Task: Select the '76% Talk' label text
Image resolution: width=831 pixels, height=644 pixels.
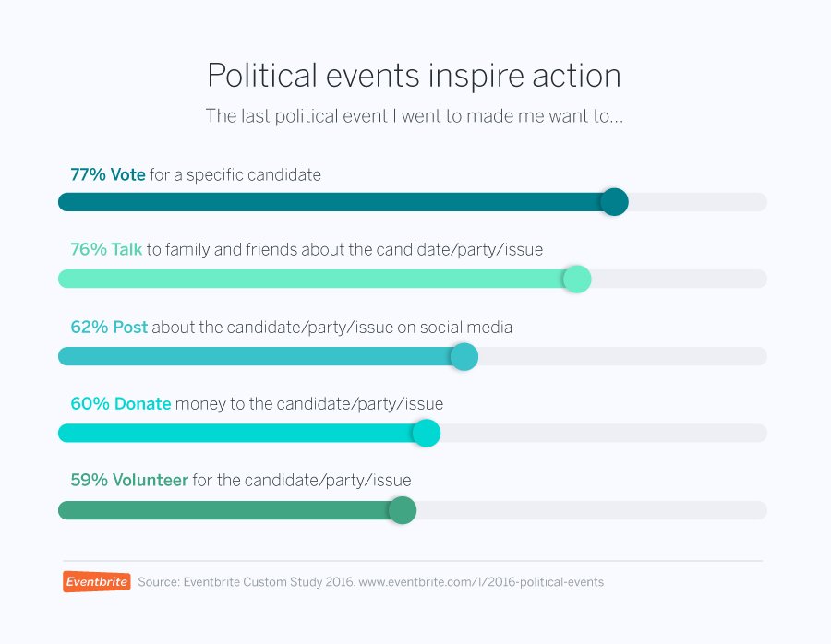Action: pyautogui.click(x=106, y=249)
